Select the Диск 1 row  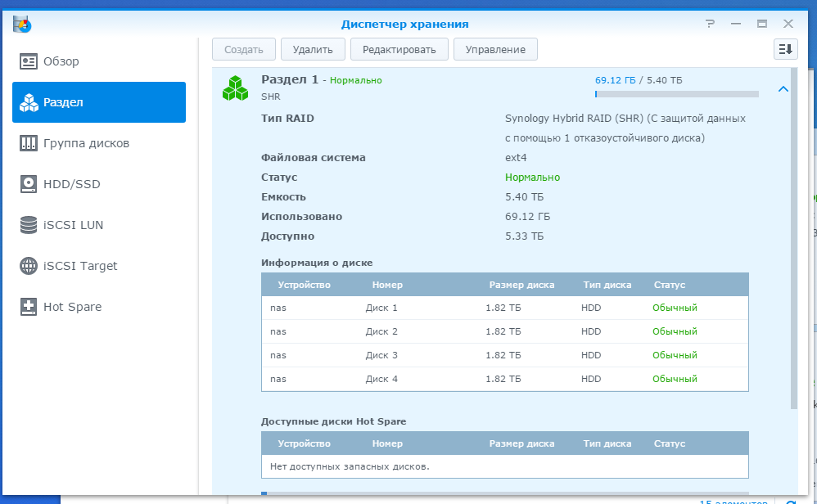(x=505, y=308)
